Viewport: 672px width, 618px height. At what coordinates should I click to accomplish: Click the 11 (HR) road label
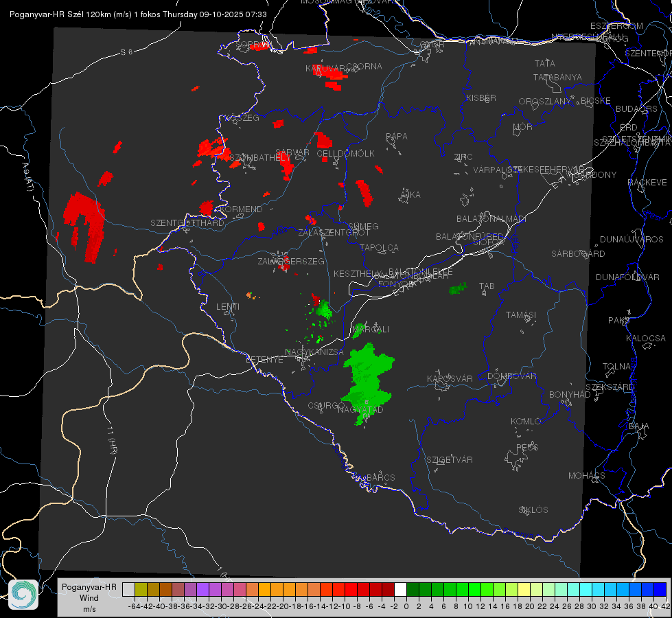tap(113, 440)
